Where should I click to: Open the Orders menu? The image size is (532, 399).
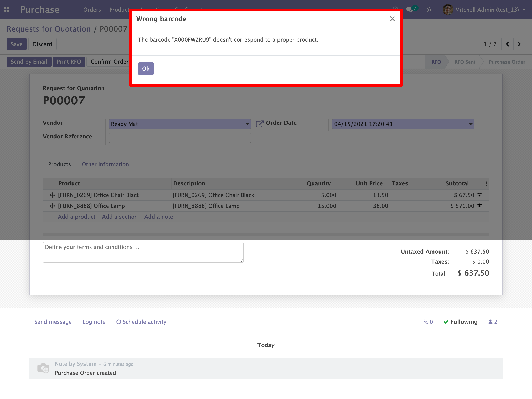(x=92, y=10)
